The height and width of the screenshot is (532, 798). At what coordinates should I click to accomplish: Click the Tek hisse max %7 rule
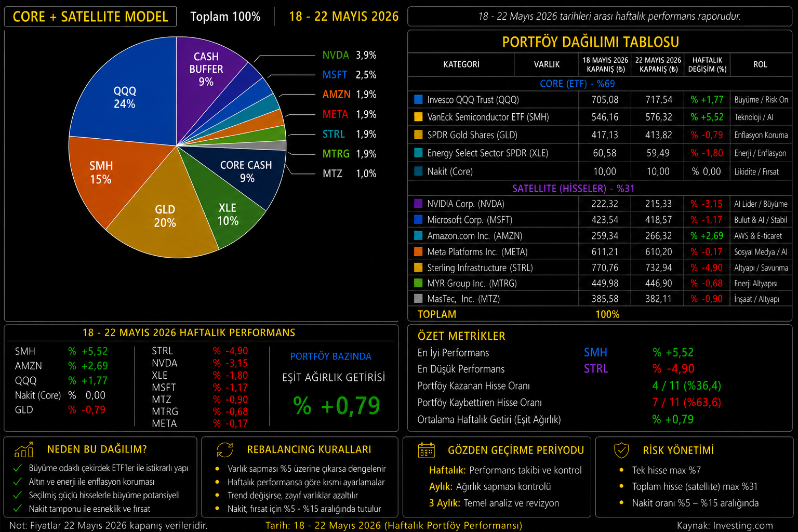[x=667, y=470]
